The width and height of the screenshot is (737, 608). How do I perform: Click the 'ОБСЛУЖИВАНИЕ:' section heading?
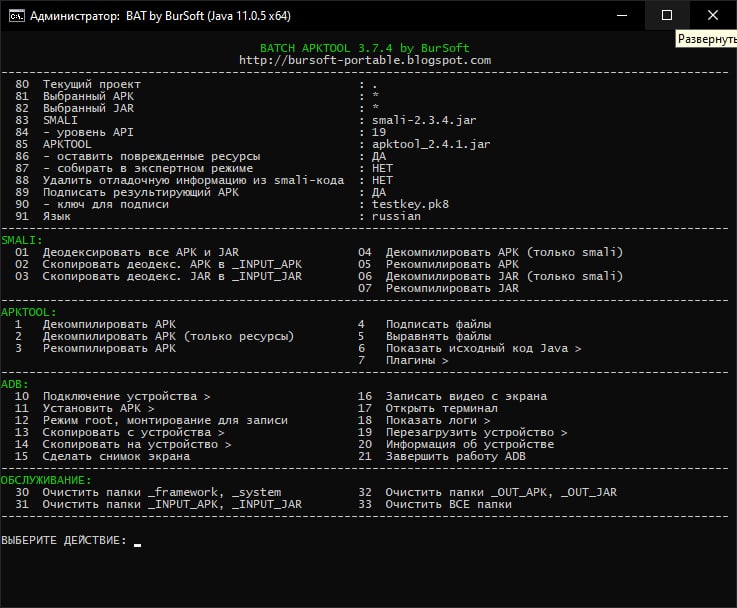[46, 481]
